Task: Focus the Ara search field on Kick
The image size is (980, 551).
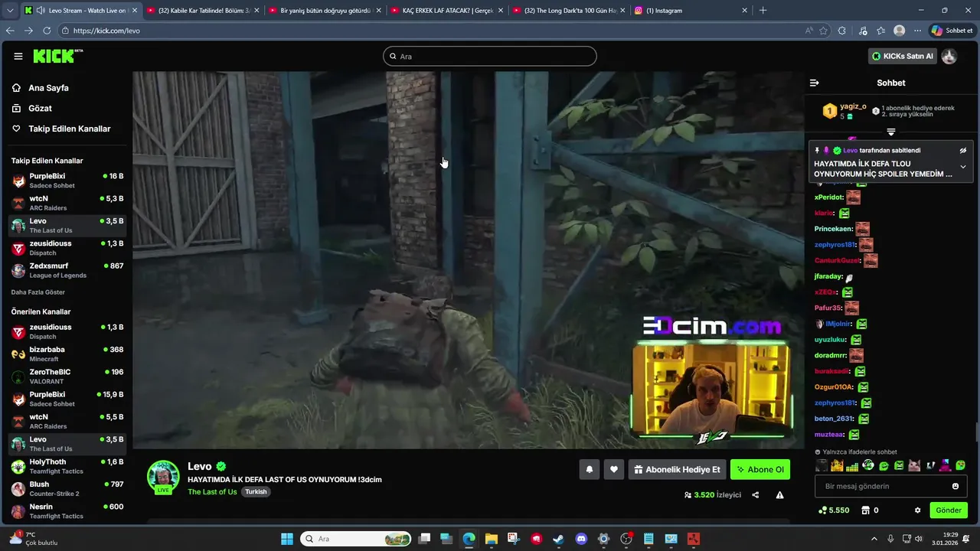Action: (490, 56)
